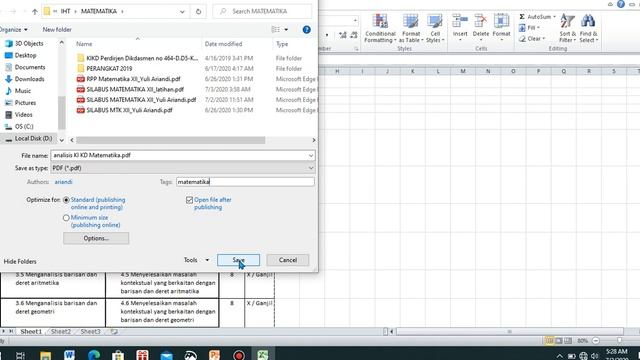This screenshot has width=640, height=360.
Task: Click the zoom out minus button
Action: tap(596, 340)
